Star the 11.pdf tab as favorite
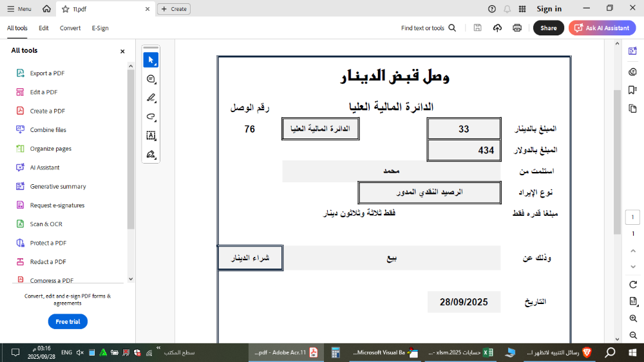 coord(66,9)
